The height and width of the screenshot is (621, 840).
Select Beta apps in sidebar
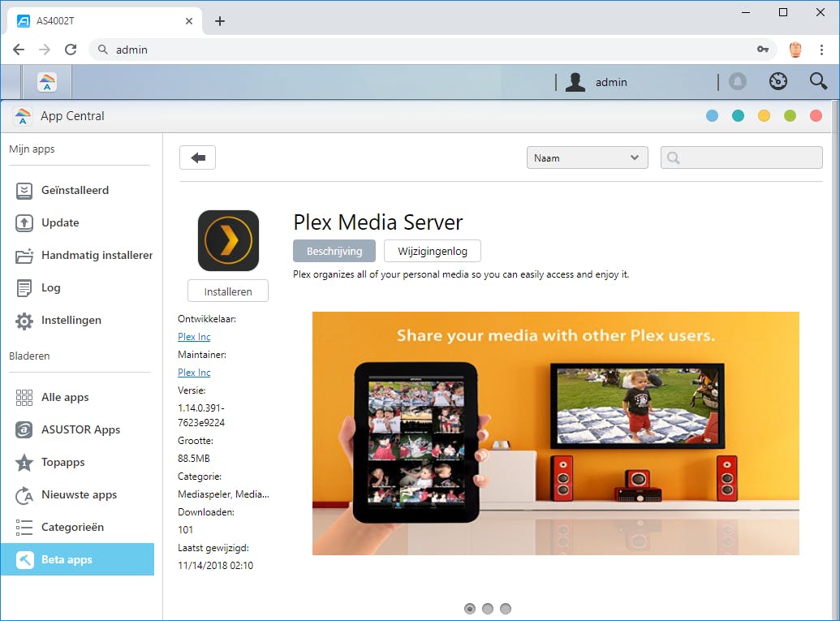(x=78, y=559)
